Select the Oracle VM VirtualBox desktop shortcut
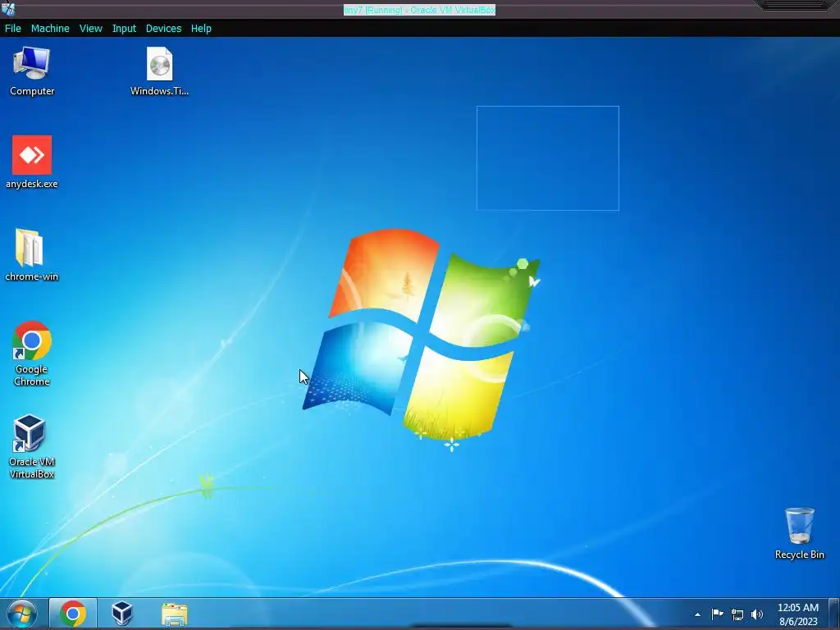This screenshot has width=840, height=630. click(x=32, y=446)
